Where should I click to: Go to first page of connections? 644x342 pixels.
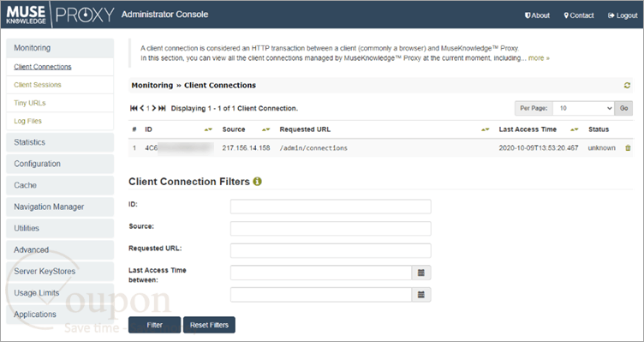click(134, 109)
